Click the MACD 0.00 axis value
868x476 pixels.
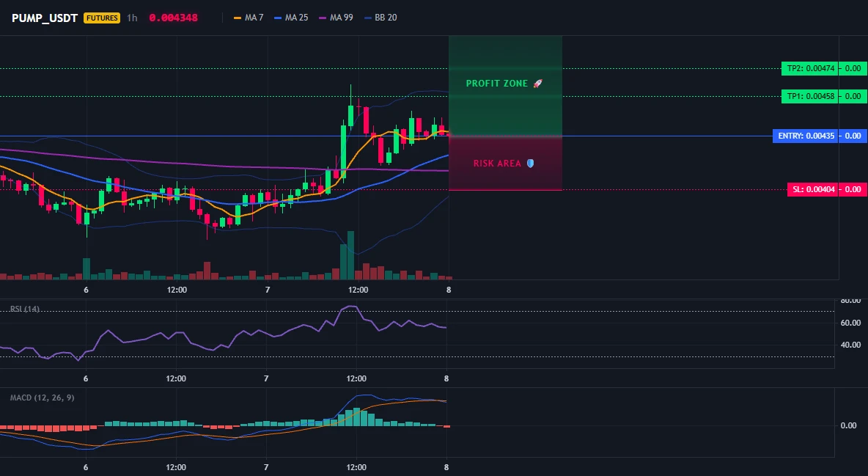coord(849,425)
